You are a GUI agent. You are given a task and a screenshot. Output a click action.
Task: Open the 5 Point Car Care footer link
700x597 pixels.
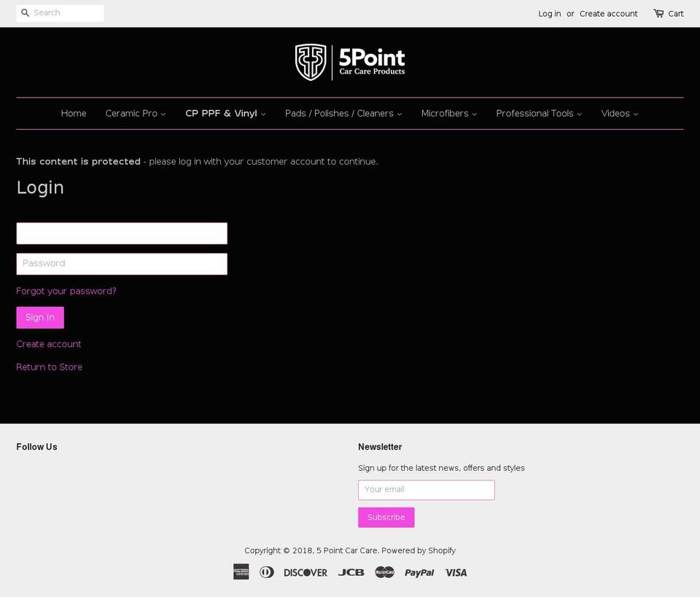(x=347, y=550)
